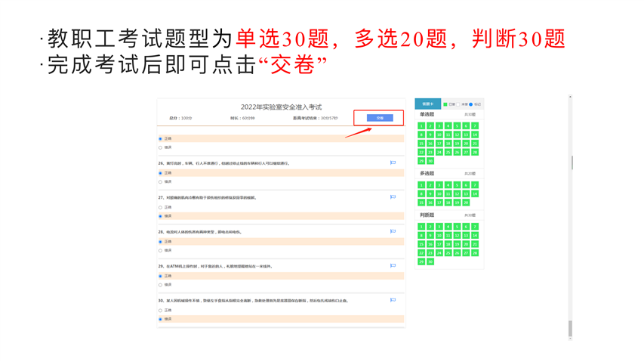Mark question 28 using its flag icon
The image size is (644, 362).
coord(393,231)
